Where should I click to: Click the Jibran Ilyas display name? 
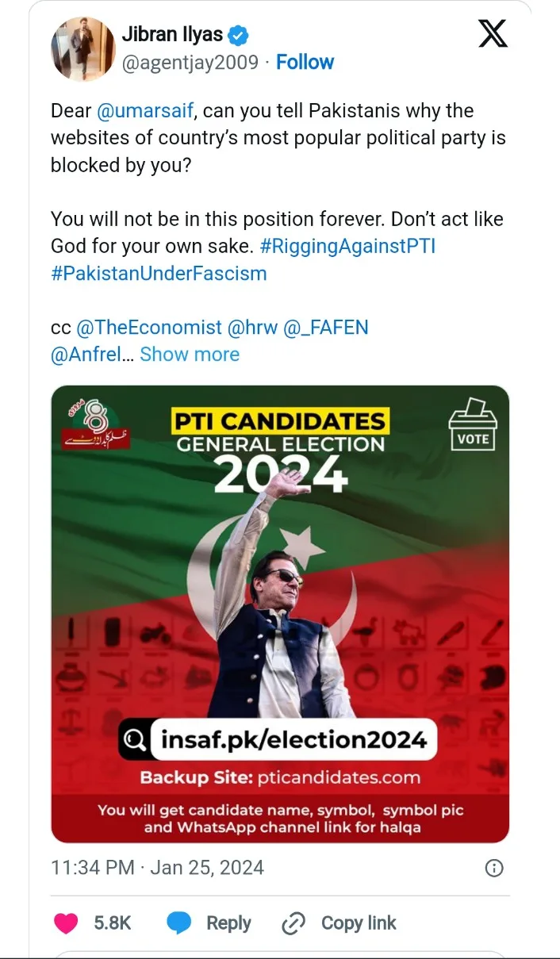click(172, 35)
